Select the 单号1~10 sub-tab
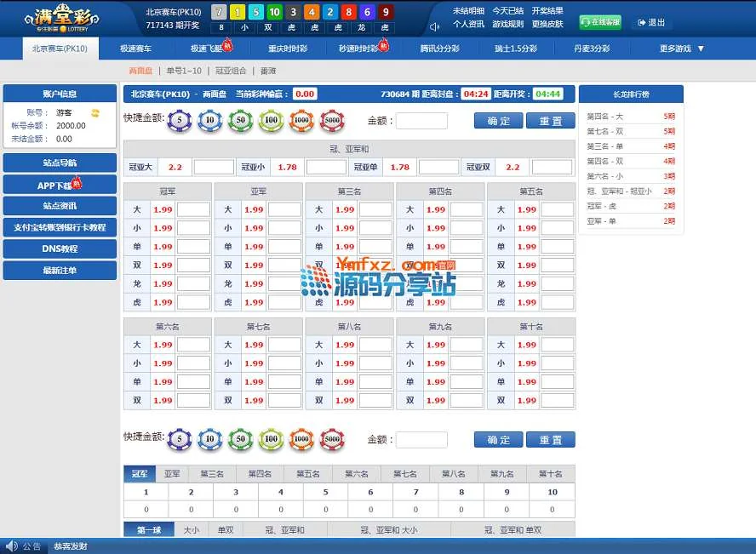 [184, 71]
